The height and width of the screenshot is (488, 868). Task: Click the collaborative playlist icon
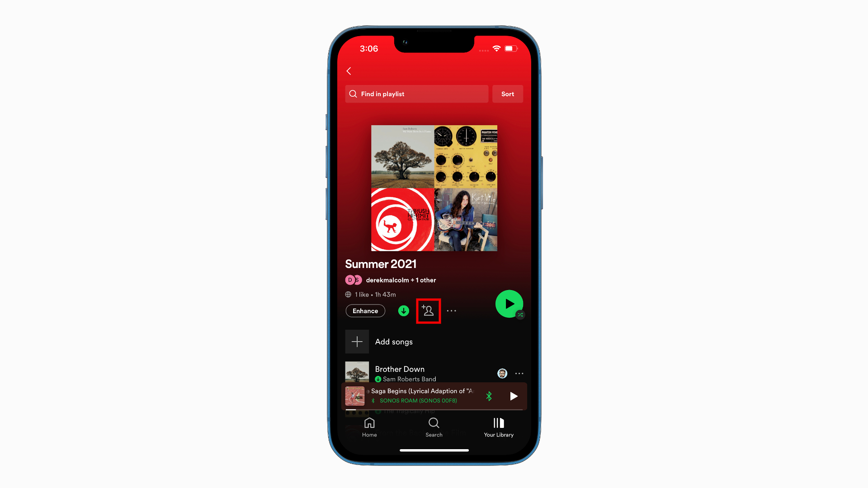(427, 310)
